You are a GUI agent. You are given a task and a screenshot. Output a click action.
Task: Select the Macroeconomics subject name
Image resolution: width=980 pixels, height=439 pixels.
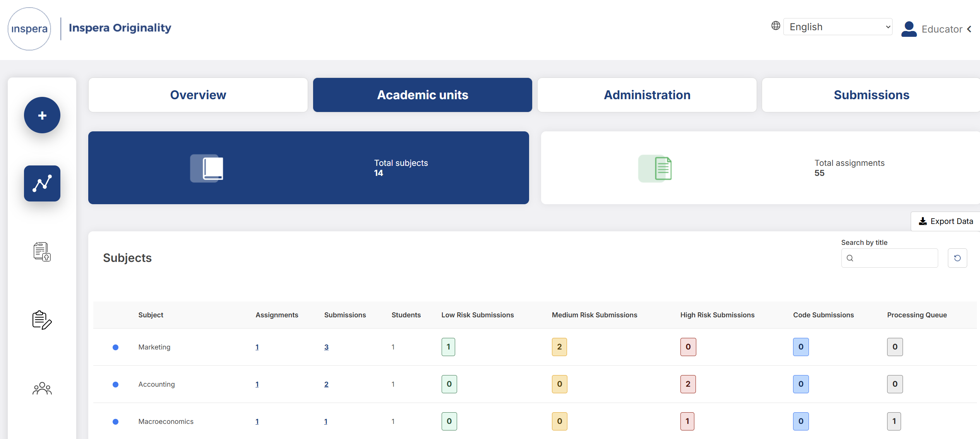click(166, 422)
